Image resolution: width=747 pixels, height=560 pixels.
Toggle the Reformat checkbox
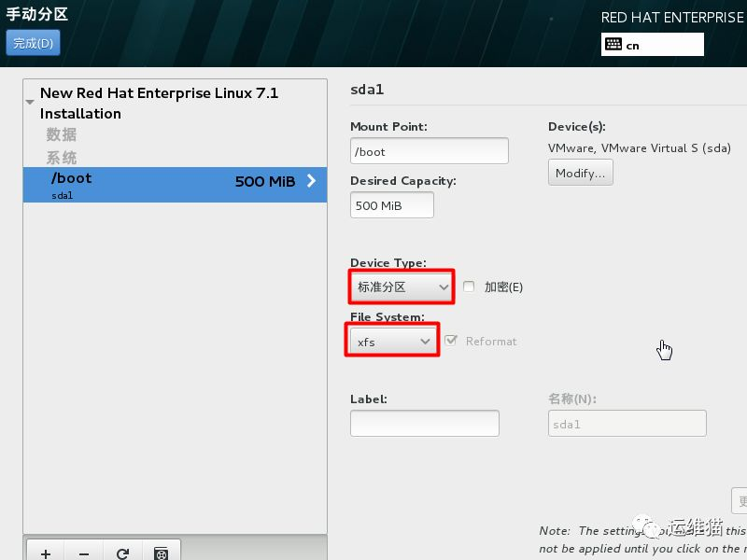click(450, 341)
